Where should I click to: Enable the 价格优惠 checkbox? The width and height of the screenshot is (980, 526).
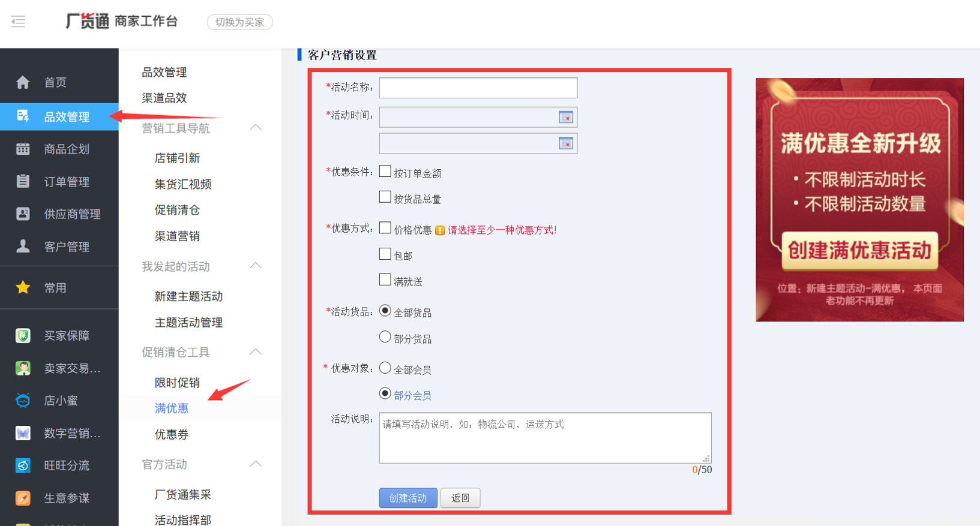(385, 228)
